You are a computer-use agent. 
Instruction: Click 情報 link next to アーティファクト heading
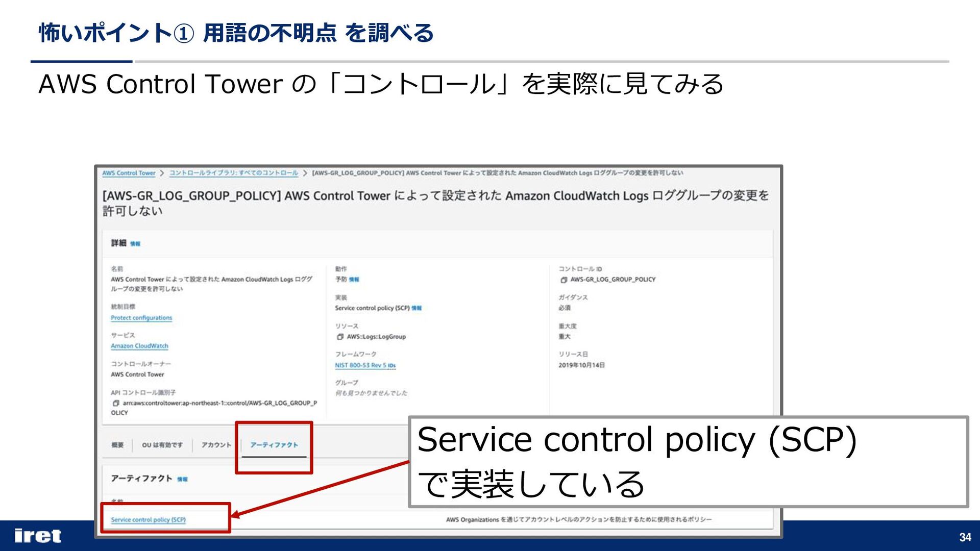coord(182,479)
